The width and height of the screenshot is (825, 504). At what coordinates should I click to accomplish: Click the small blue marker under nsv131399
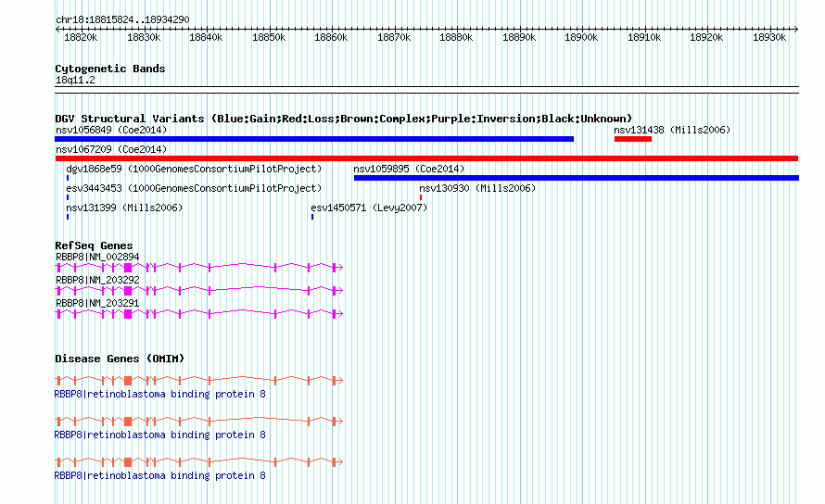[x=68, y=217]
